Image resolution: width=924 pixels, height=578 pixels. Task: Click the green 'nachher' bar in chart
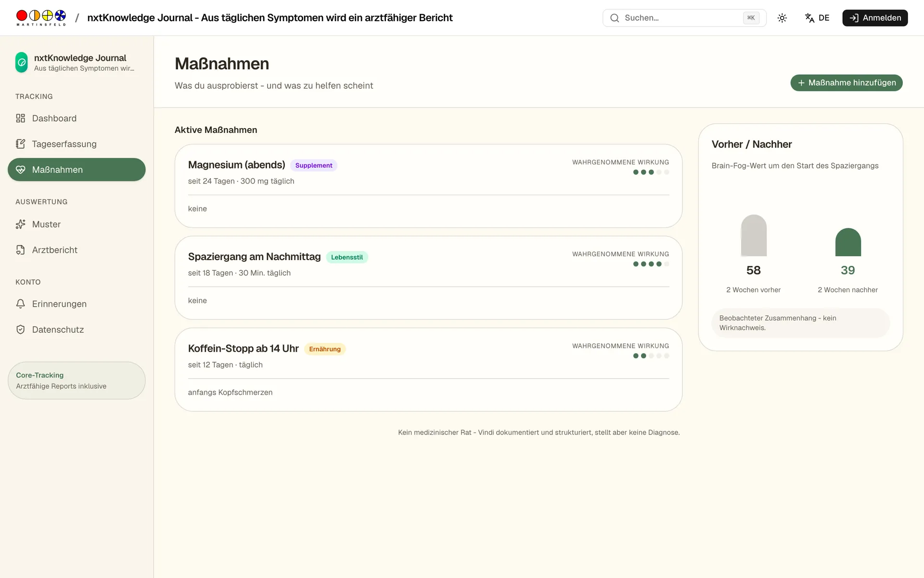848,242
